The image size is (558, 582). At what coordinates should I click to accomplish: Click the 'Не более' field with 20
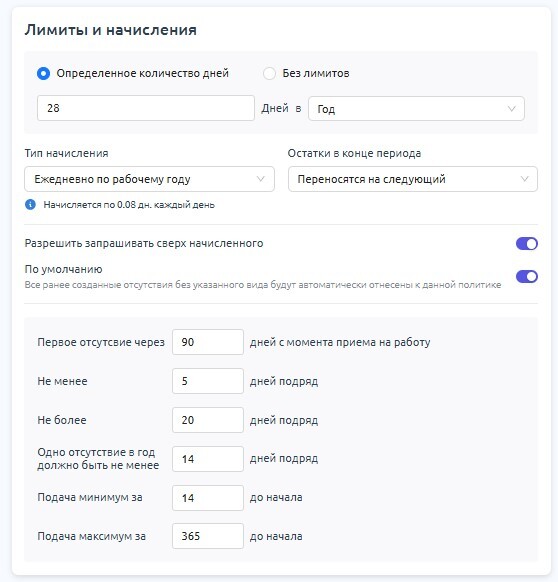click(x=208, y=420)
